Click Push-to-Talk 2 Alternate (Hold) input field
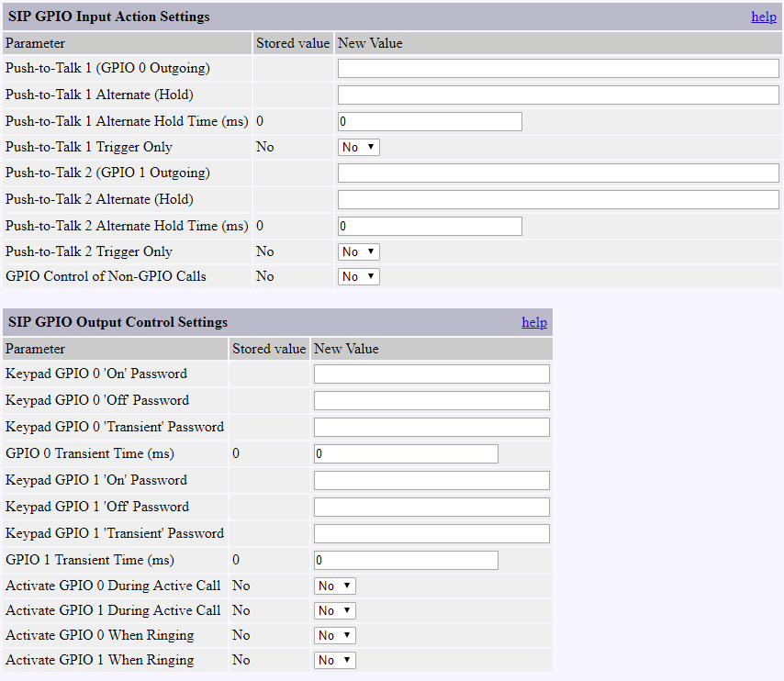Viewport: 784px width, 681px height. click(x=558, y=199)
